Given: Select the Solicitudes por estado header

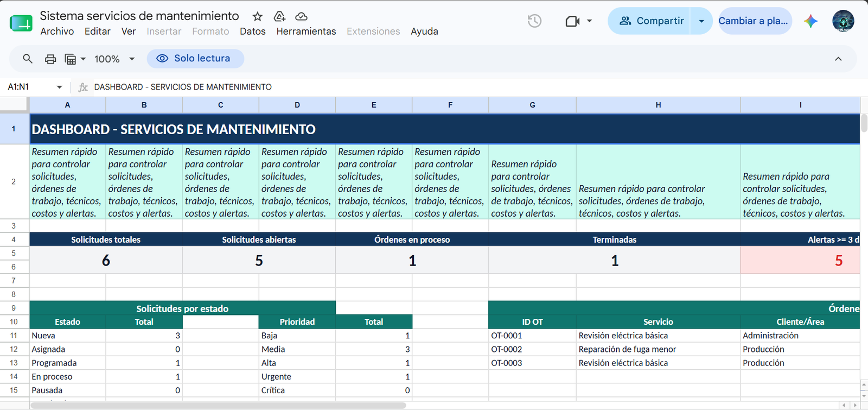Looking at the screenshot, I should click(x=182, y=308).
